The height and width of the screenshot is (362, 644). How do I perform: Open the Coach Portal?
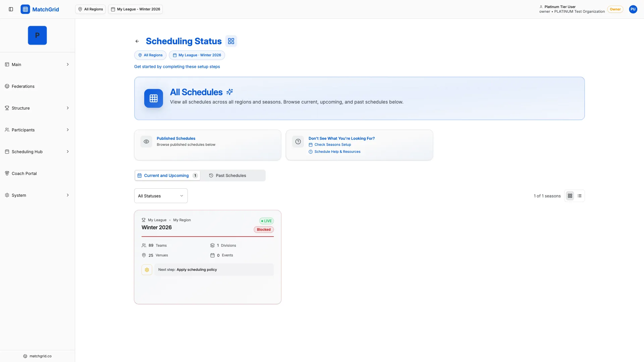click(x=24, y=173)
